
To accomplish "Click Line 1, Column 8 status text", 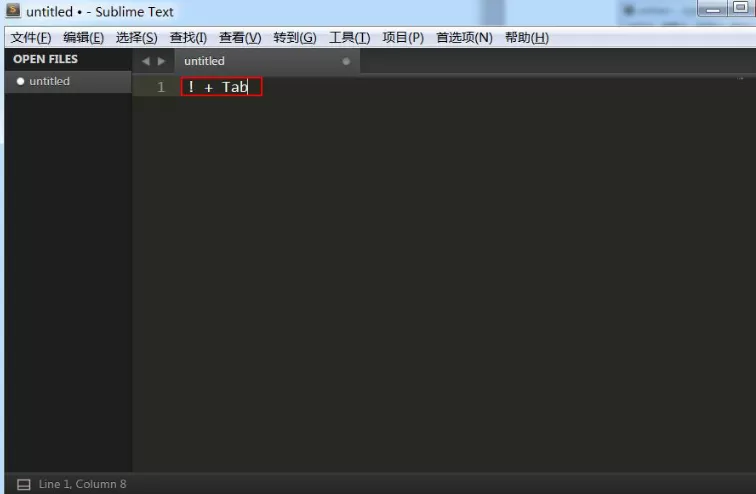I will [x=82, y=484].
